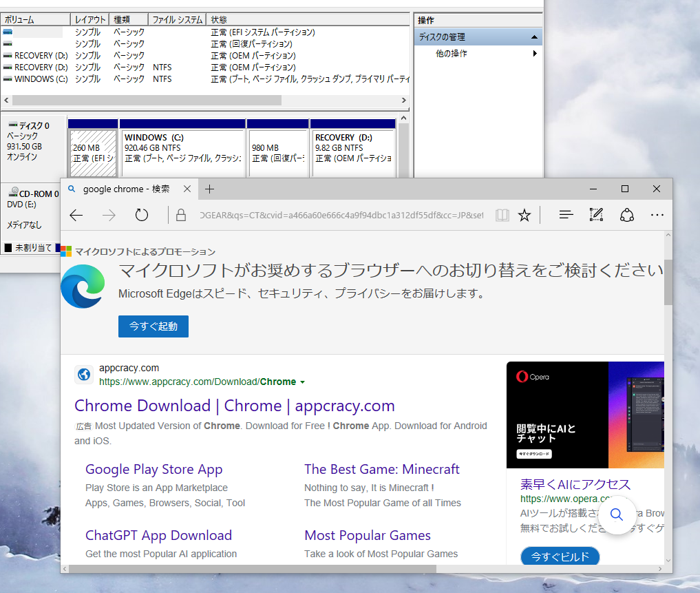Click the Opera ad banner image
Image resolution: width=700 pixels, height=593 pixels.
[x=585, y=415]
